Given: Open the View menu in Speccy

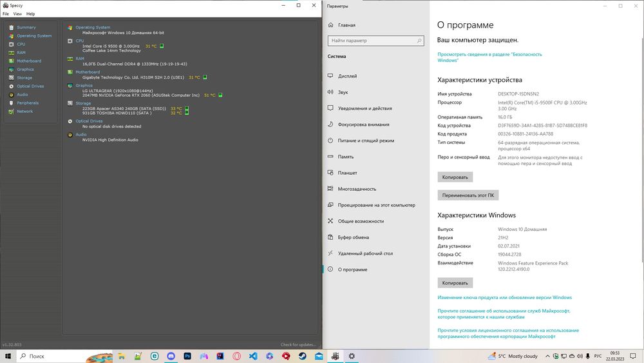Looking at the screenshot, I should click(x=17, y=14).
